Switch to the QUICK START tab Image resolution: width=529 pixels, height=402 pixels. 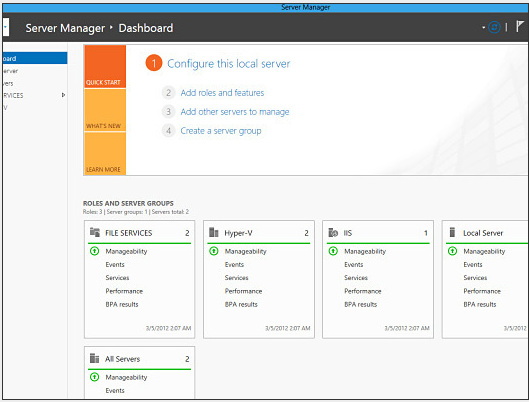click(105, 66)
